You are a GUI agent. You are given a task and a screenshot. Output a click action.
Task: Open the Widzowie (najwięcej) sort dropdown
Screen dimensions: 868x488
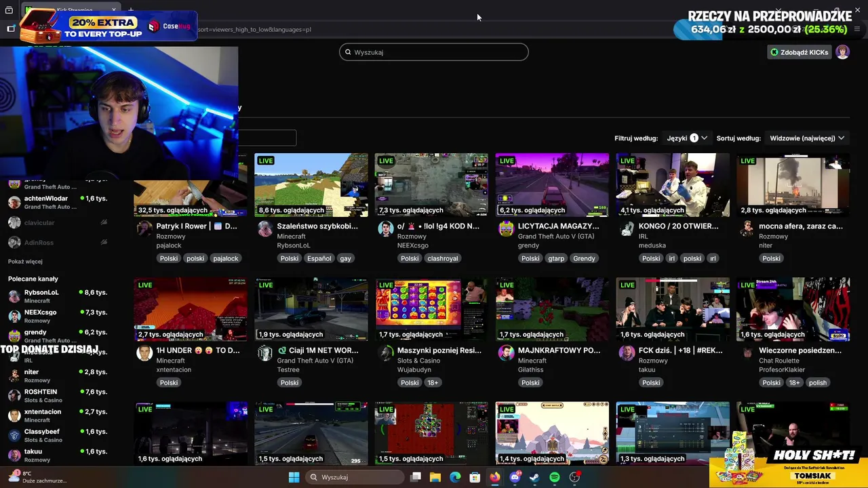pos(807,138)
